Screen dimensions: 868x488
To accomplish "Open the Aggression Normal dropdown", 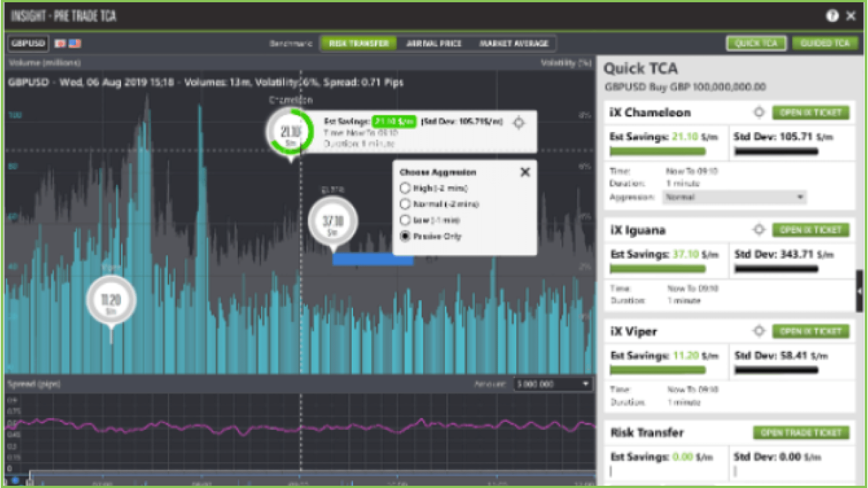I will point(734,197).
